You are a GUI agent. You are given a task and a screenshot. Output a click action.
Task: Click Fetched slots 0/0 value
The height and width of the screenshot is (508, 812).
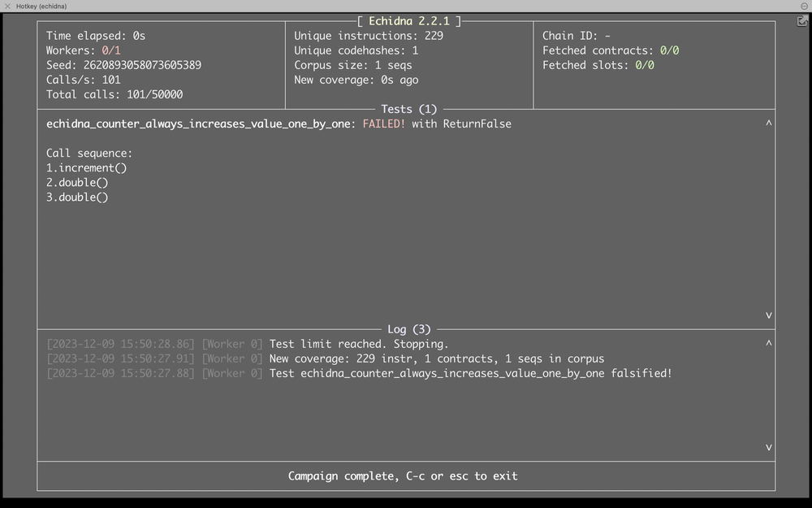click(x=644, y=65)
